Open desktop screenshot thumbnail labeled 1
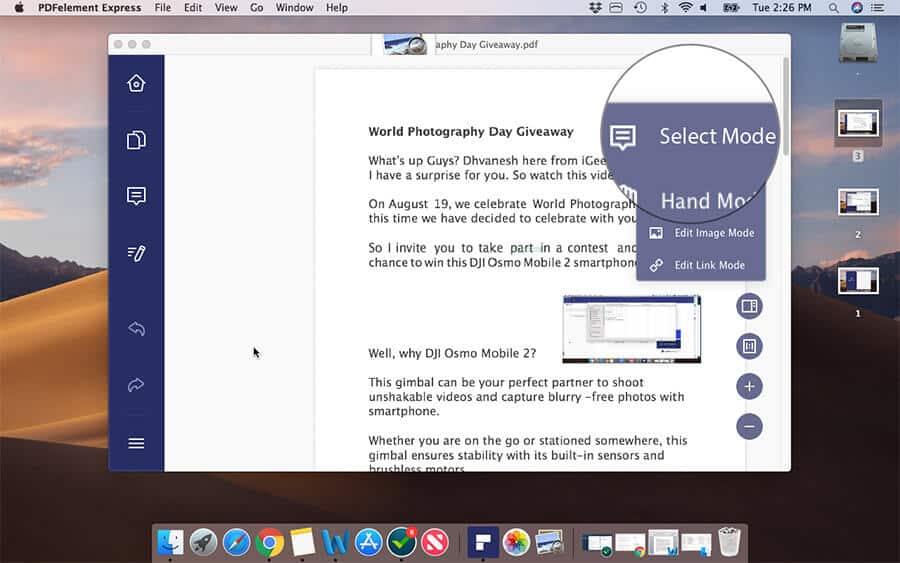This screenshot has width=900, height=563. (x=858, y=281)
